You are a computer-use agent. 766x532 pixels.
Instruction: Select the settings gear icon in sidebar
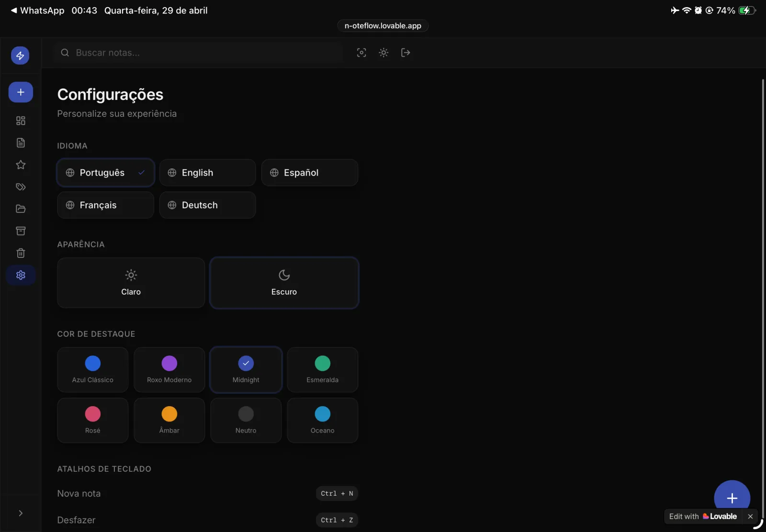point(21,275)
